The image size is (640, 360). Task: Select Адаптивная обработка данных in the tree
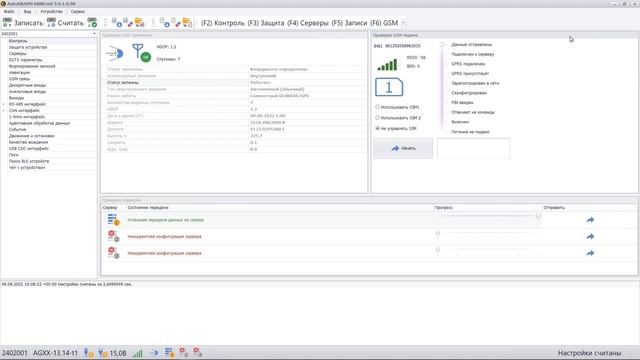coord(39,123)
